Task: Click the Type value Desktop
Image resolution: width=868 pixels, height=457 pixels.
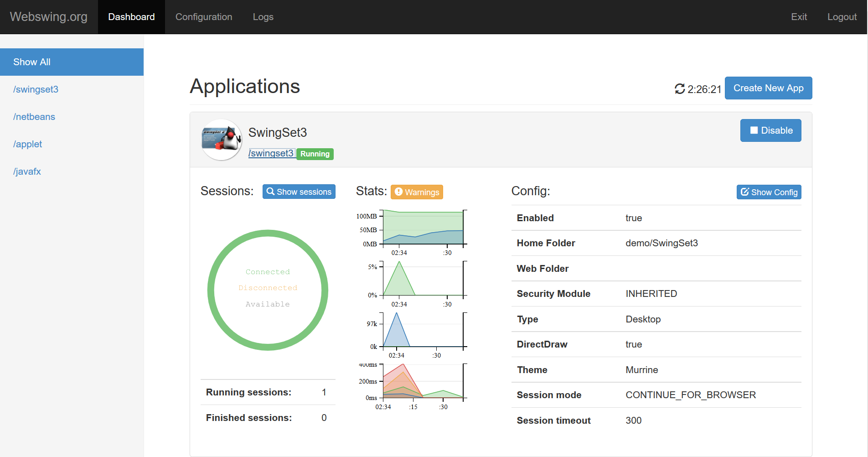Action: [643, 319]
